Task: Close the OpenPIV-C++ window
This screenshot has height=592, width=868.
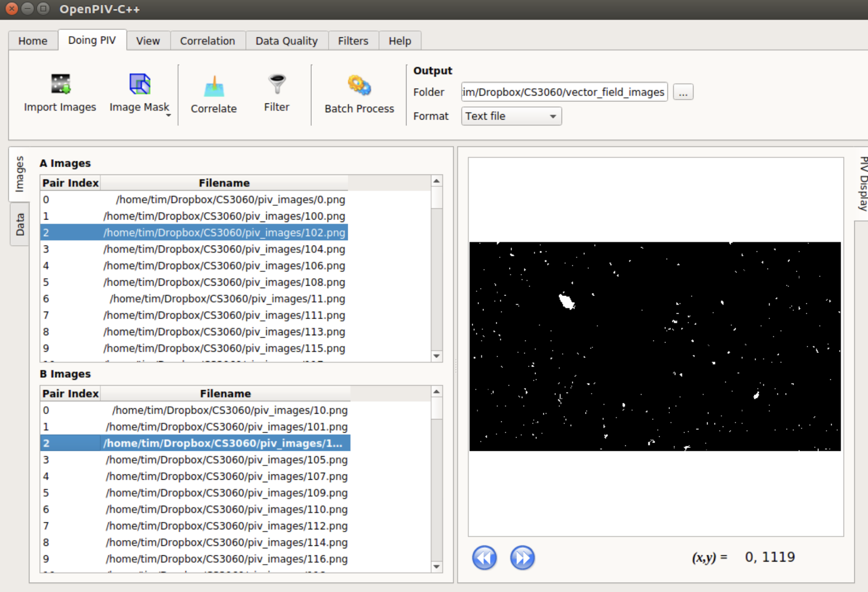Action: tap(12, 9)
